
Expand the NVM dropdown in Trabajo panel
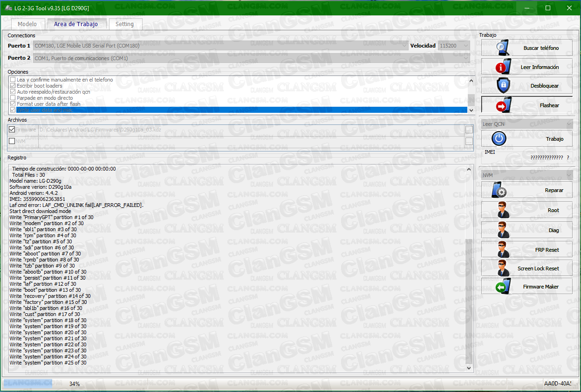[526, 175]
